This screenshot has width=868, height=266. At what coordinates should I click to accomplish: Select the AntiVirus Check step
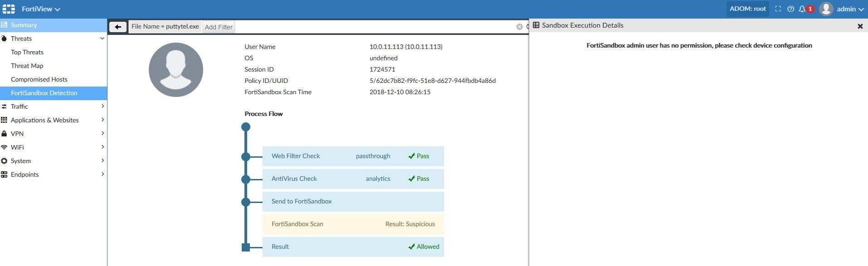(x=353, y=179)
